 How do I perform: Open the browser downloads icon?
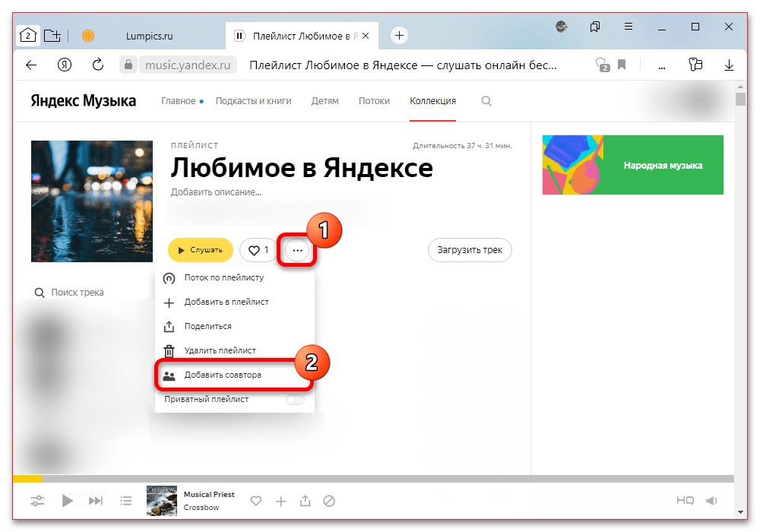(729, 65)
